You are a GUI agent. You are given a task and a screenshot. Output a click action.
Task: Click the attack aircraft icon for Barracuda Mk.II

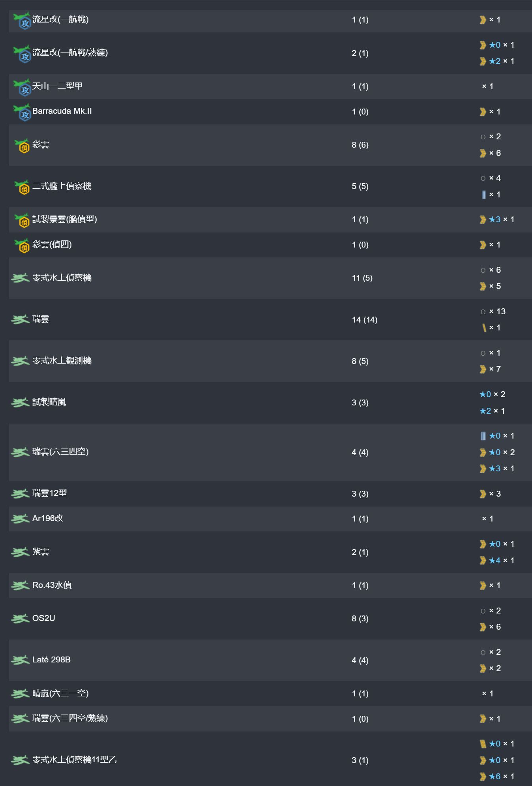pos(22,112)
